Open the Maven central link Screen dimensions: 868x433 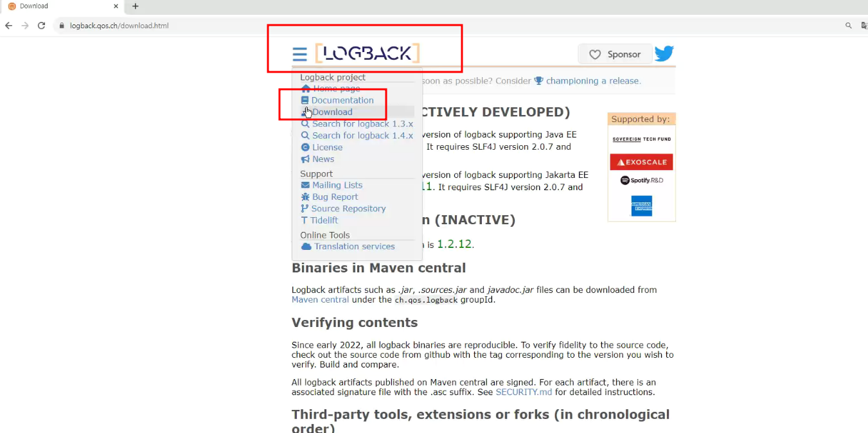320,299
